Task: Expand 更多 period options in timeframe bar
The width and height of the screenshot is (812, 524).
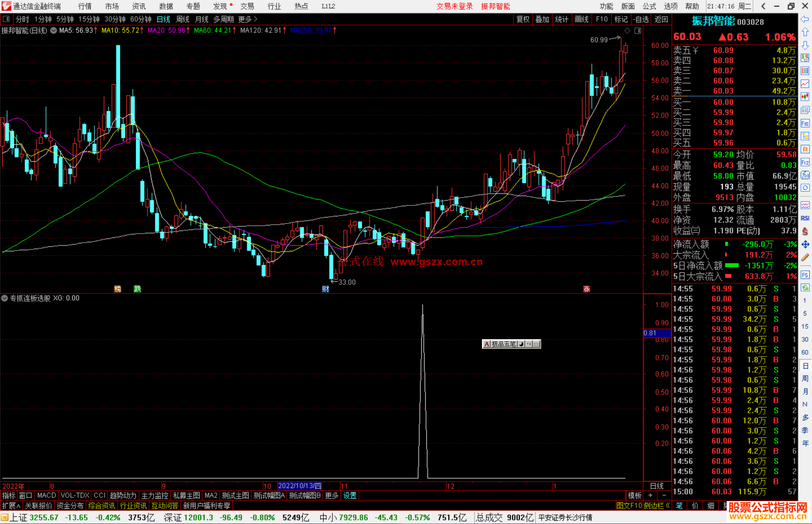Action: [247, 19]
